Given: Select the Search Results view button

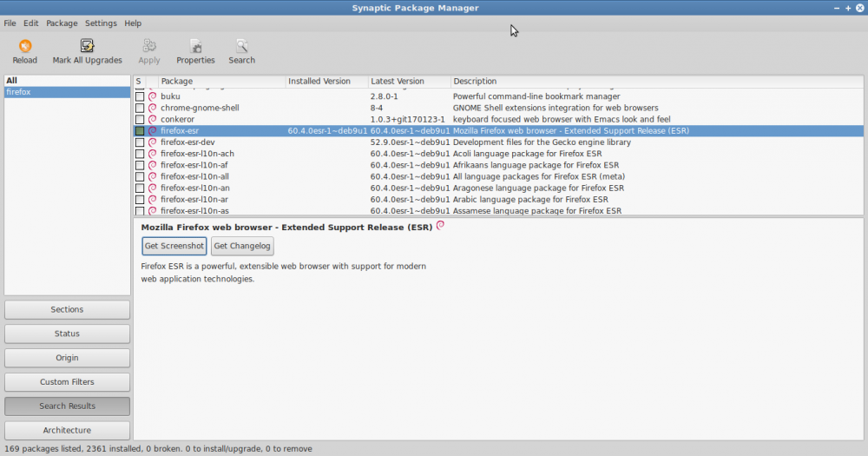Looking at the screenshot, I should click(67, 406).
